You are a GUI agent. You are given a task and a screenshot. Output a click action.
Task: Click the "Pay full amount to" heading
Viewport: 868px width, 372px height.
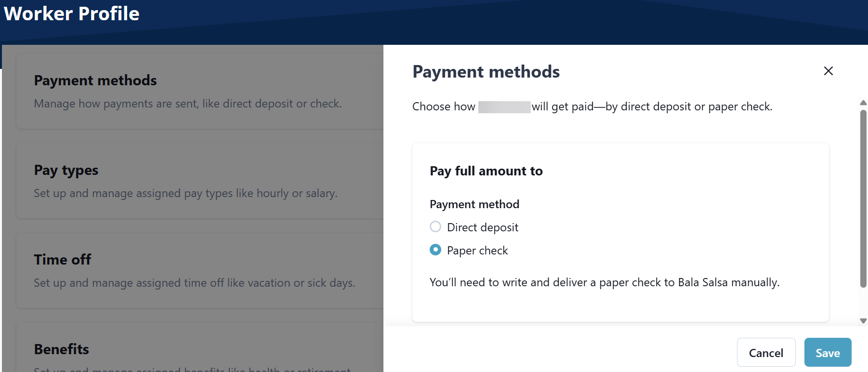(x=486, y=171)
